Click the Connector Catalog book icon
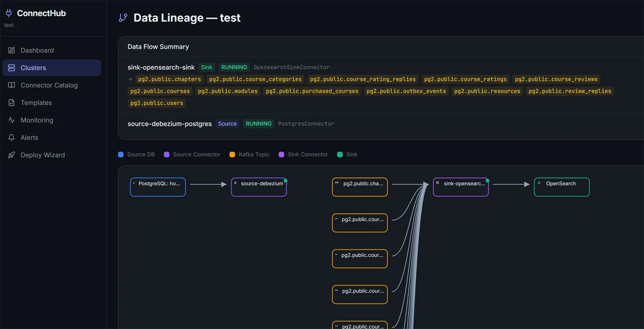644x329 pixels. click(11, 85)
